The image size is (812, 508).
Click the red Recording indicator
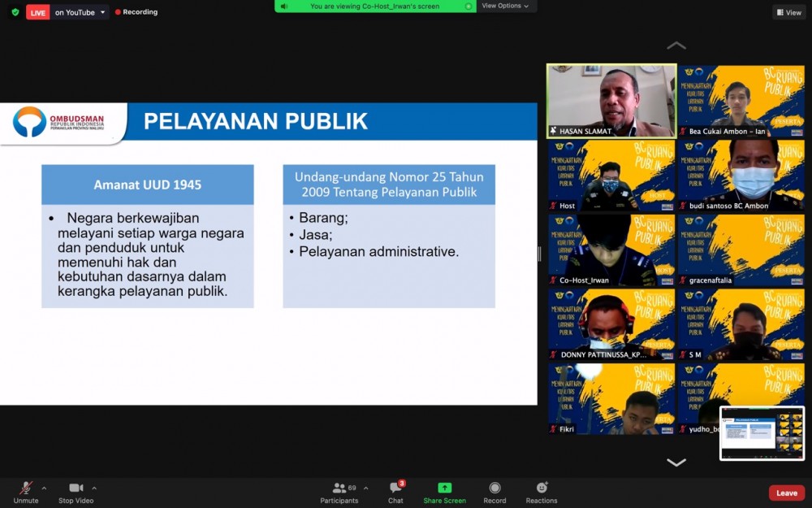click(x=136, y=12)
